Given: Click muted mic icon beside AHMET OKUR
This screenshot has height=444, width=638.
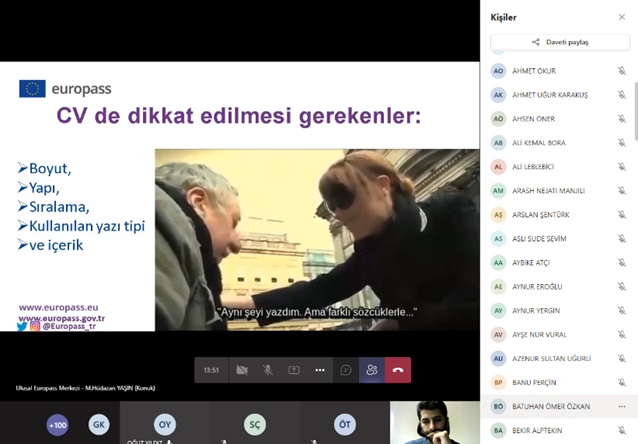Looking at the screenshot, I should 622,71.
